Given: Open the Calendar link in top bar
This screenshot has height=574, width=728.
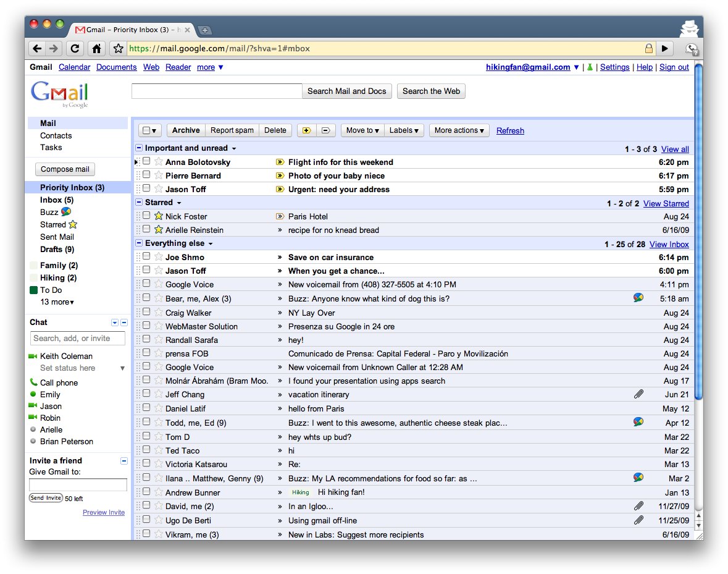Looking at the screenshot, I should coord(74,67).
